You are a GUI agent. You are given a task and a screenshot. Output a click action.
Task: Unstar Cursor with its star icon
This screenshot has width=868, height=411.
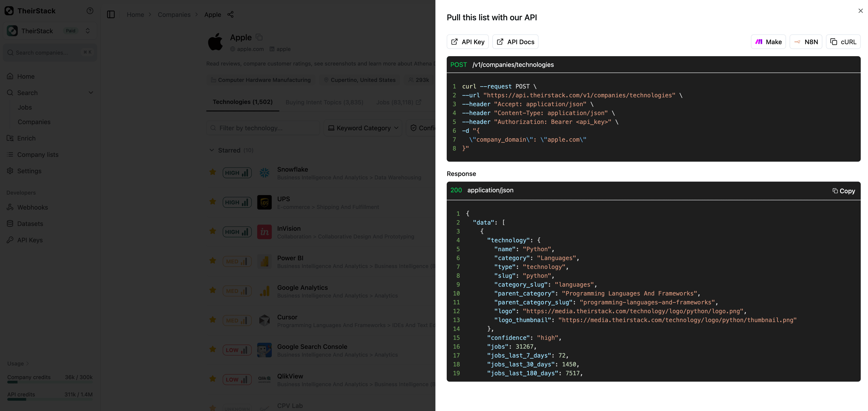[213, 320]
